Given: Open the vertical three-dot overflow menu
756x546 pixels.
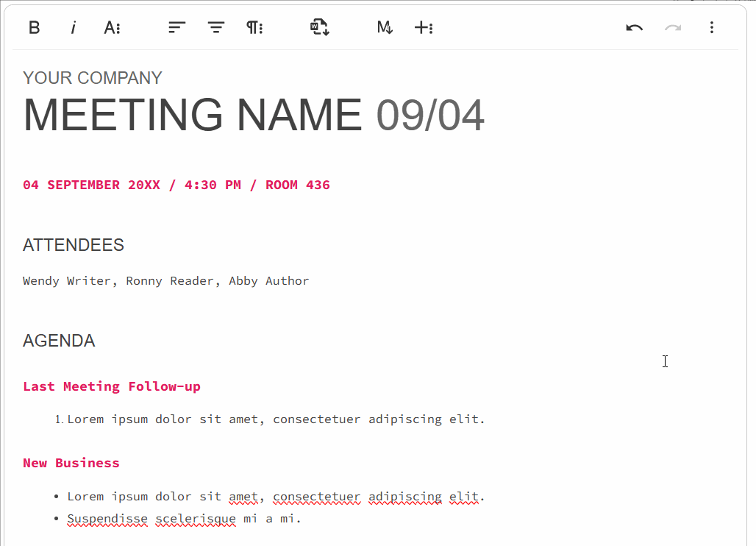Looking at the screenshot, I should click(711, 28).
